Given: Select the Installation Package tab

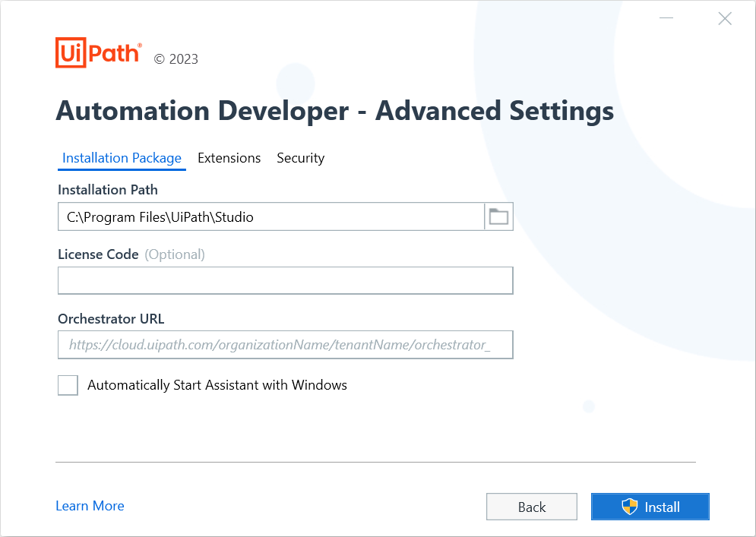Looking at the screenshot, I should click(122, 158).
